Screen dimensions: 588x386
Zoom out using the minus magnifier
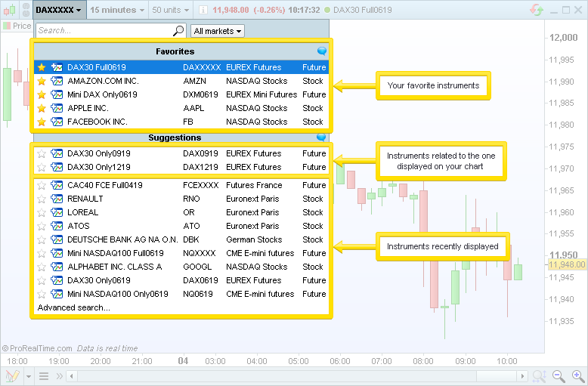[x=559, y=375]
